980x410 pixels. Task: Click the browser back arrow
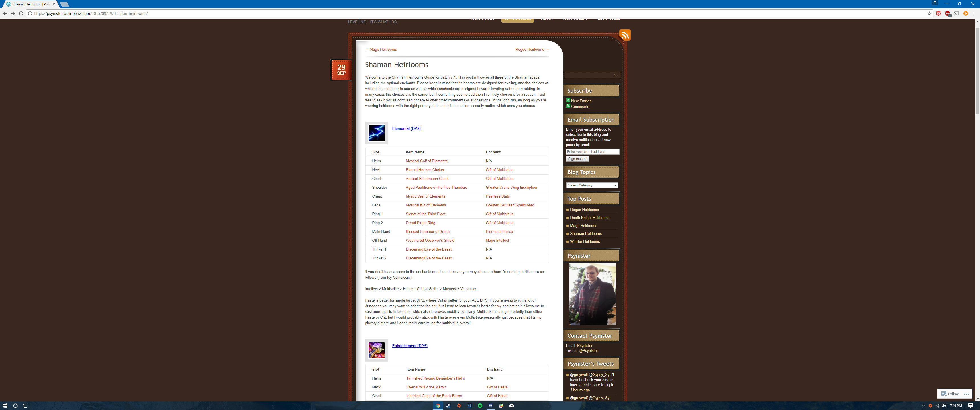(x=5, y=13)
